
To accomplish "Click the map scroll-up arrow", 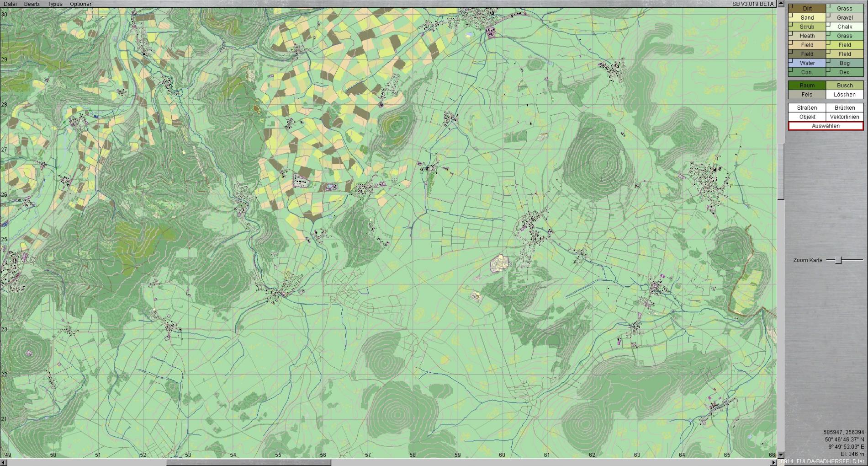I will pyautogui.click(x=781, y=4).
